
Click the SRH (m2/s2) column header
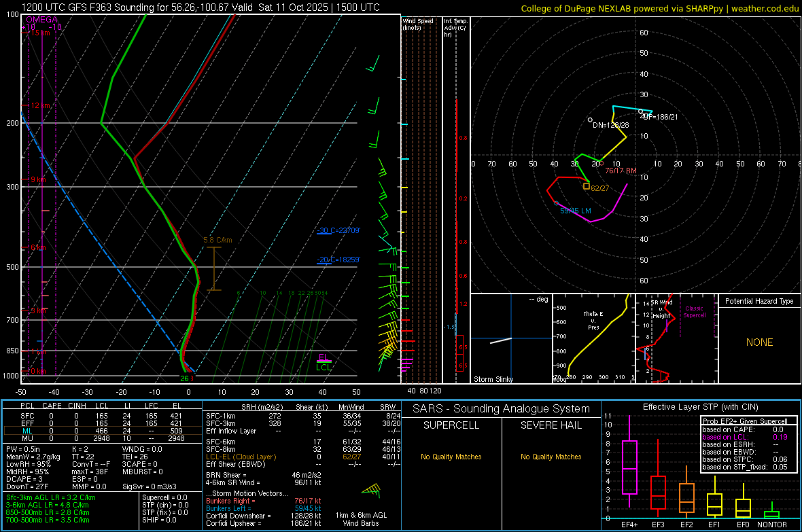tap(263, 407)
